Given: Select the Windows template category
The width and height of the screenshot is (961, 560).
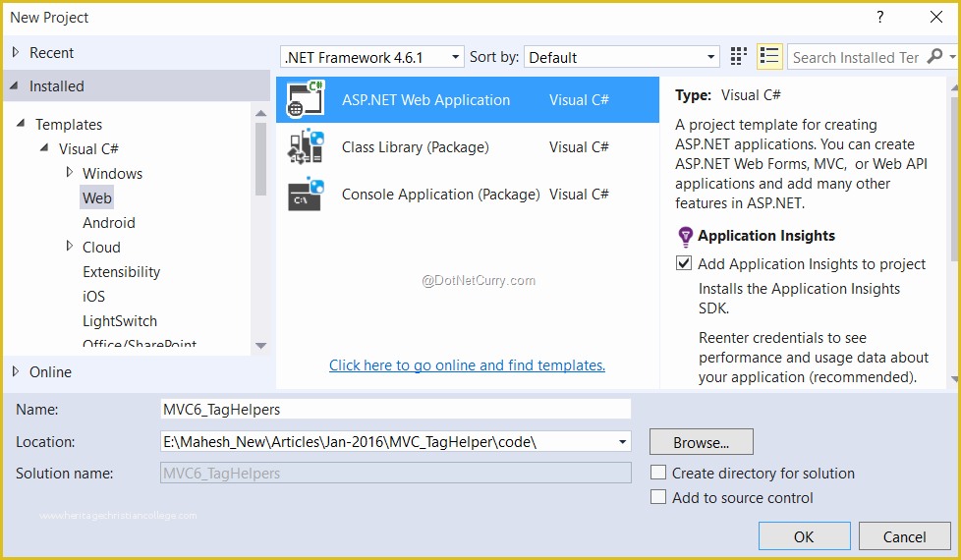Looking at the screenshot, I should (x=112, y=173).
